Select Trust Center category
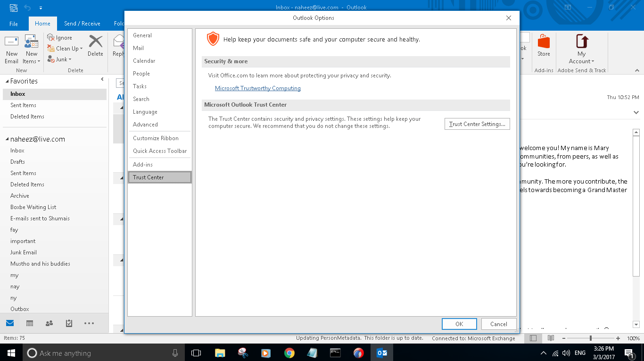 (x=160, y=177)
